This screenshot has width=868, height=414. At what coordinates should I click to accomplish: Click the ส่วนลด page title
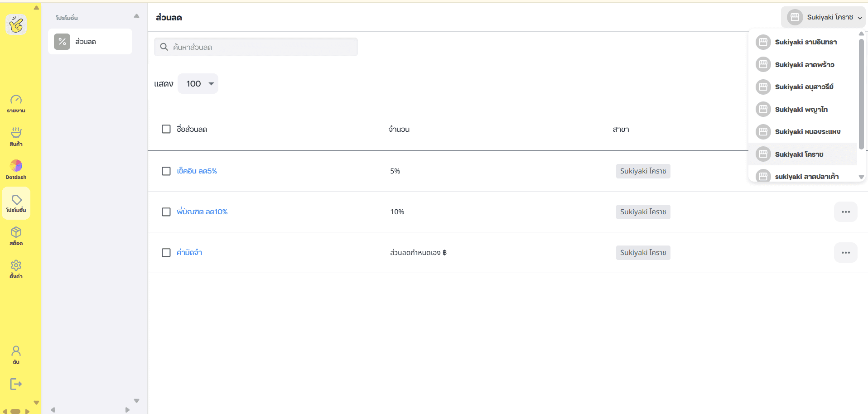(x=169, y=17)
